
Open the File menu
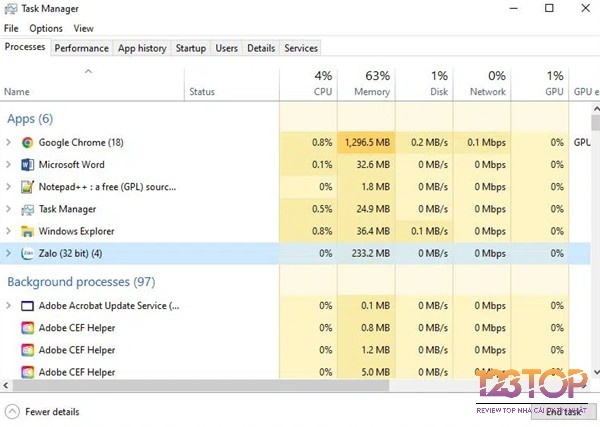[11, 28]
